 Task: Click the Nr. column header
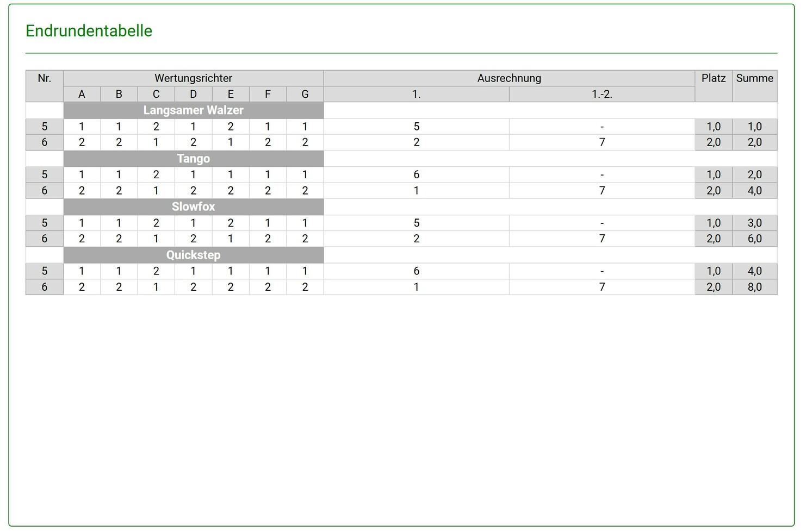[x=45, y=78]
